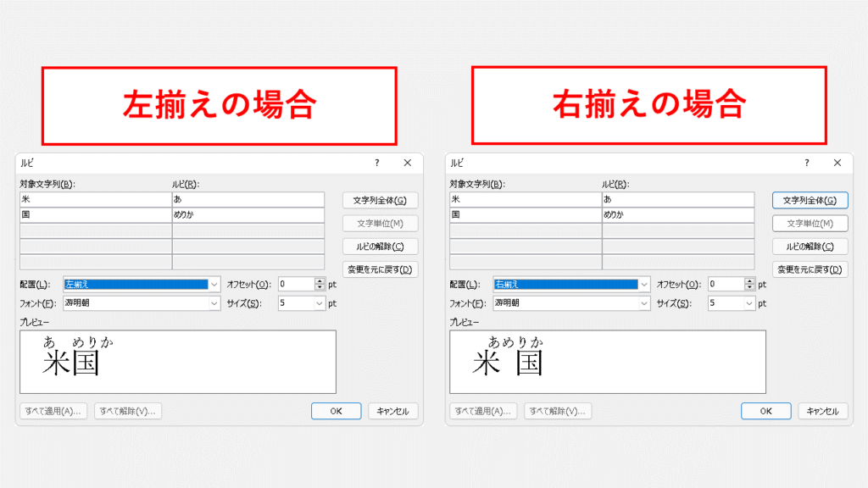Viewport: 868px width, 488px height.
Task: Open the 配置 dropdown showing 左揃え
Action: tap(214, 285)
